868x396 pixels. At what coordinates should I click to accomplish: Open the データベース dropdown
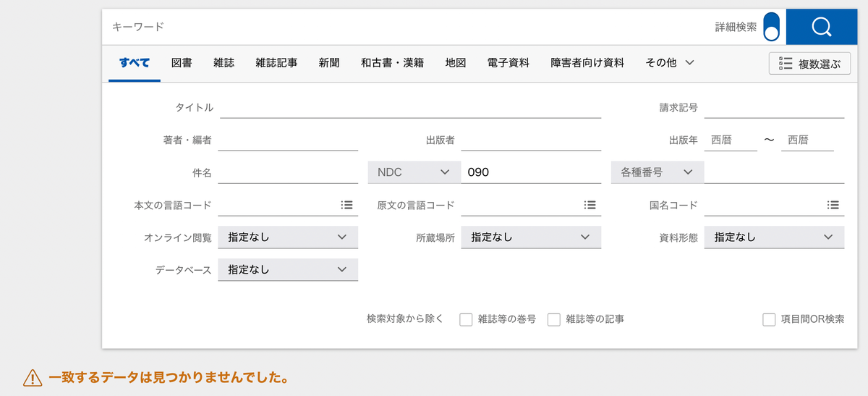pyautogui.click(x=288, y=269)
